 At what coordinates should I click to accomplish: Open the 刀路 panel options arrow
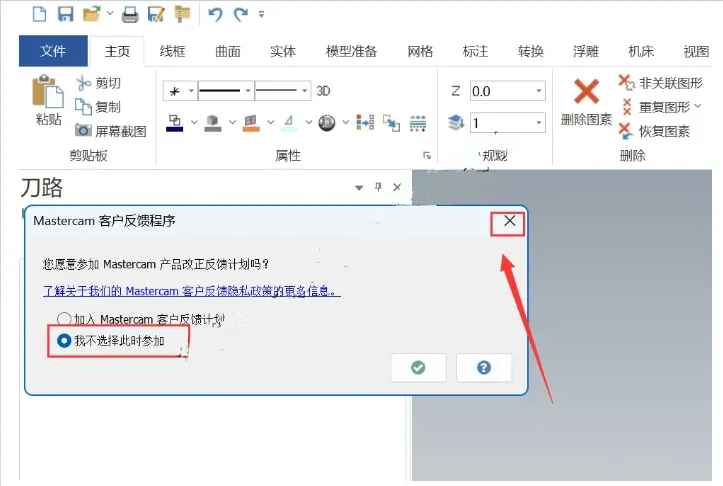click(x=359, y=188)
